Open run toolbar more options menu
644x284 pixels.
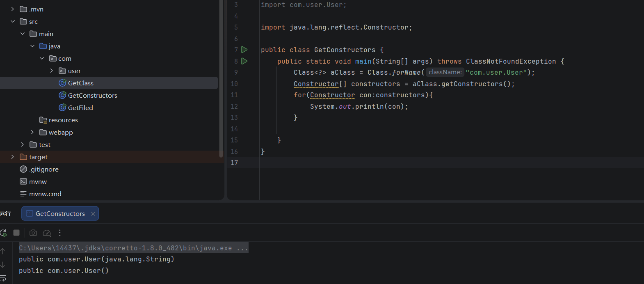(x=60, y=233)
